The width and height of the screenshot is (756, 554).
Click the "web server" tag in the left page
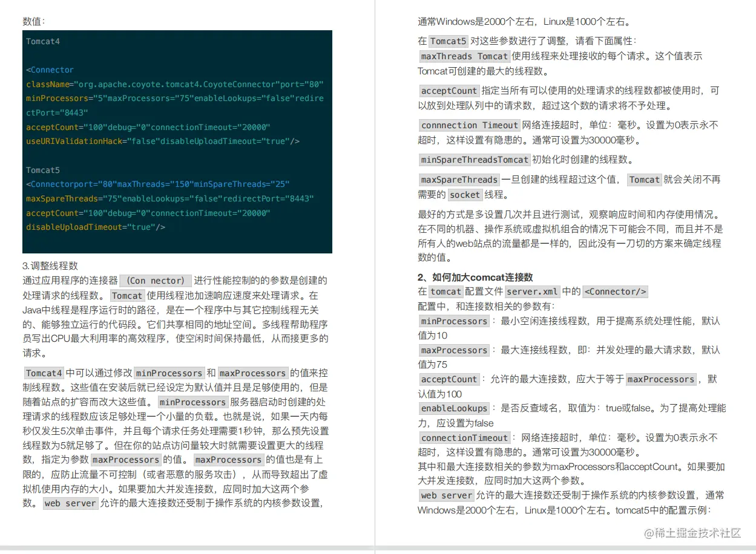click(x=71, y=503)
